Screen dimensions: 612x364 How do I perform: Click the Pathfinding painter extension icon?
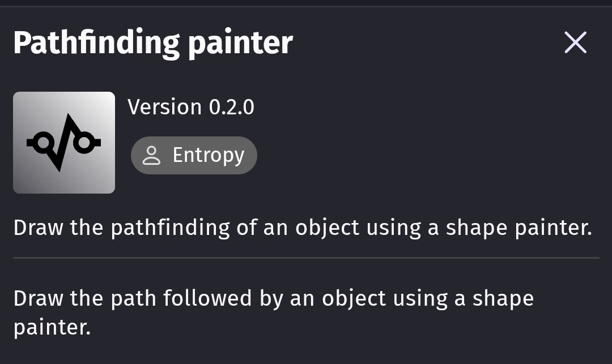point(64,143)
